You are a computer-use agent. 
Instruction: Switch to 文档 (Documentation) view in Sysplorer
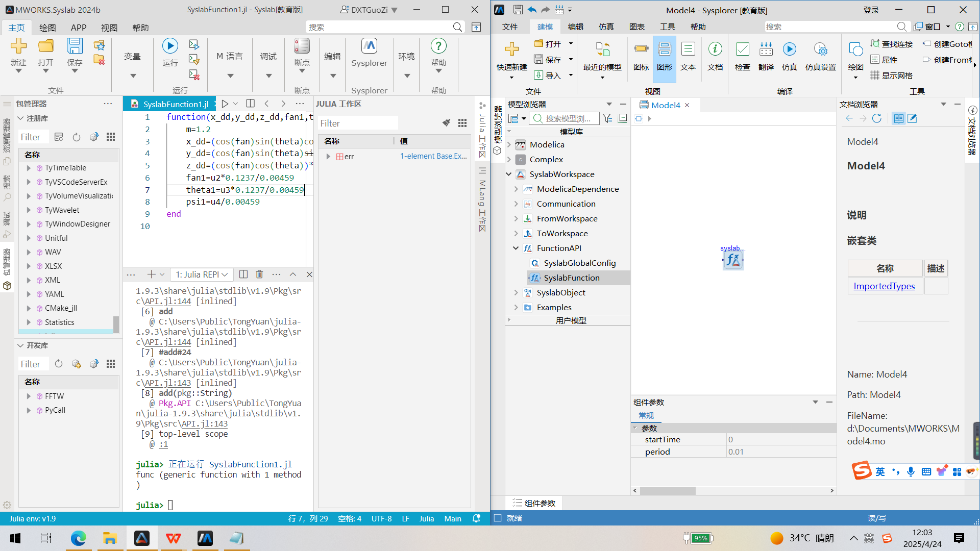pos(715,56)
